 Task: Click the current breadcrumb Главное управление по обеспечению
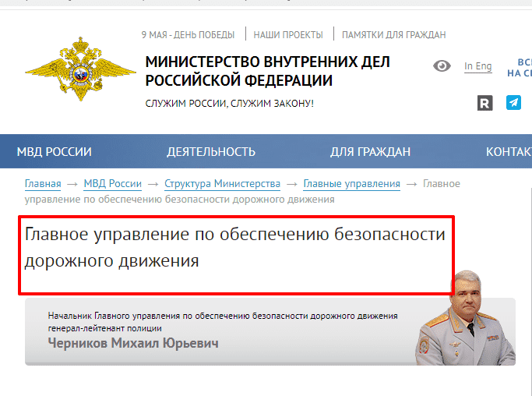242,192
